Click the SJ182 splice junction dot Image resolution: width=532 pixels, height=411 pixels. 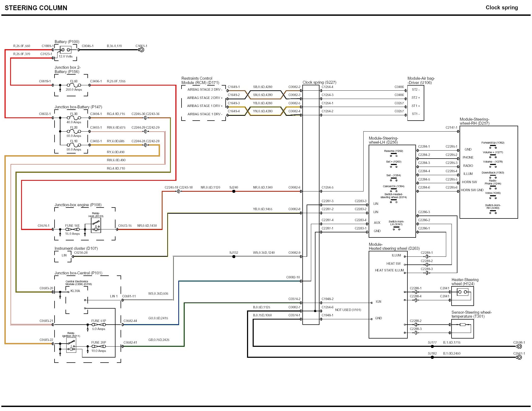pos(432,357)
